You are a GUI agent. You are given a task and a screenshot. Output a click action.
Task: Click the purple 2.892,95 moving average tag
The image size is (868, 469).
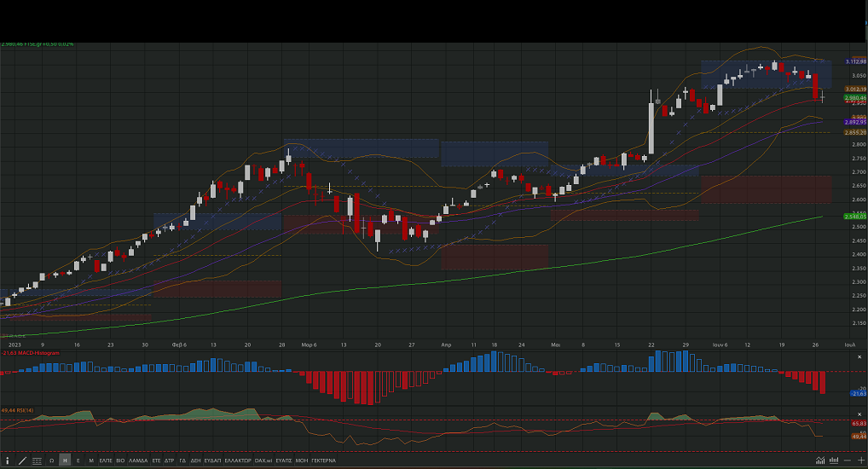pos(855,123)
